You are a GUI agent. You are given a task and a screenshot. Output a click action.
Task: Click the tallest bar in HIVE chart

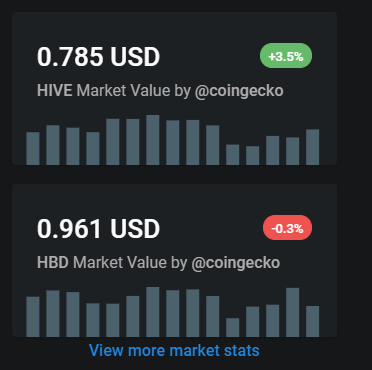(x=153, y=140)
